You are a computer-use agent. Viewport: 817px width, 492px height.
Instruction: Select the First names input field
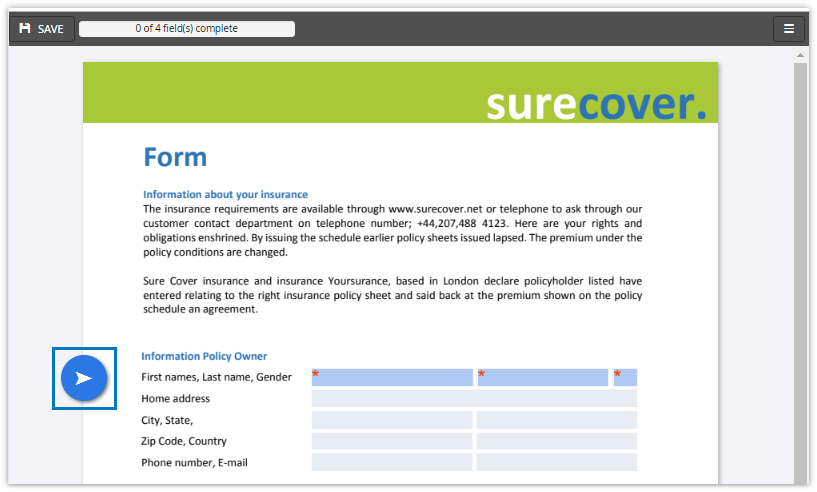[x=391, y=377]
